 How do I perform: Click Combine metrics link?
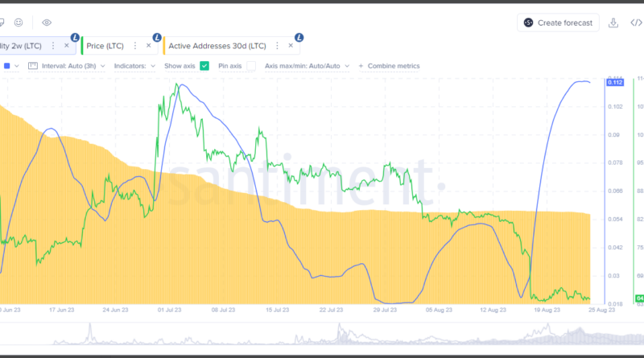(389, 66)
